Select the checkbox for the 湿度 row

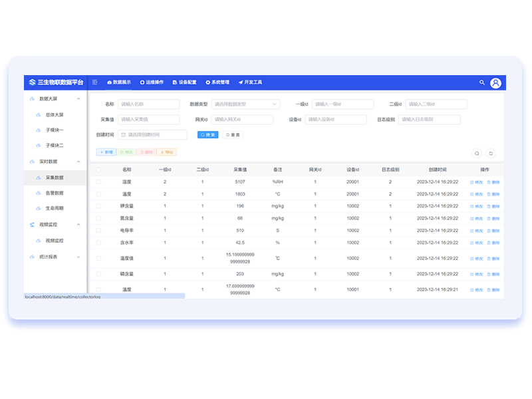tap(98, 182)
